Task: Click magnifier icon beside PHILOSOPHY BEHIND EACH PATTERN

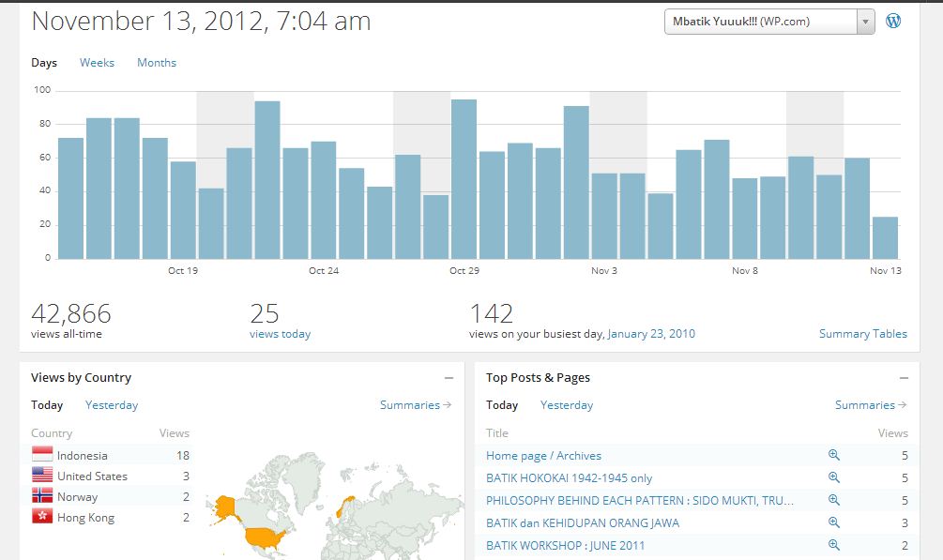Action: pyautogui.click(x=833, y=500)
